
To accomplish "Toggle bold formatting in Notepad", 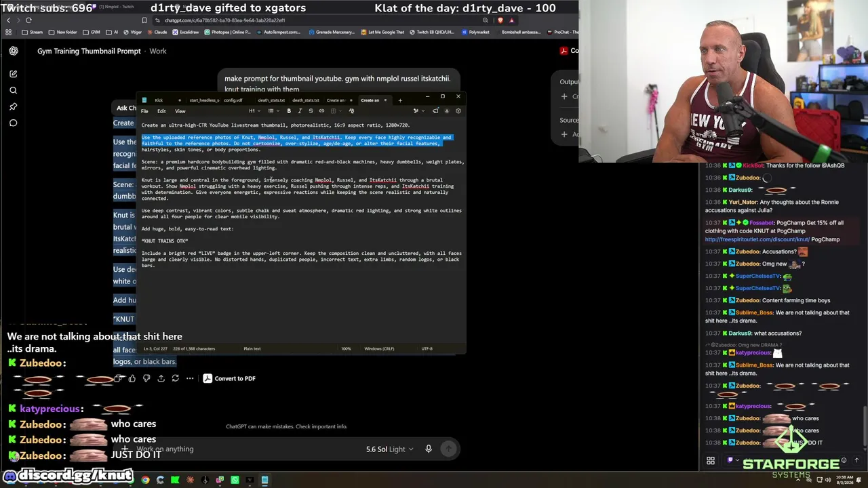I will 289,111.
